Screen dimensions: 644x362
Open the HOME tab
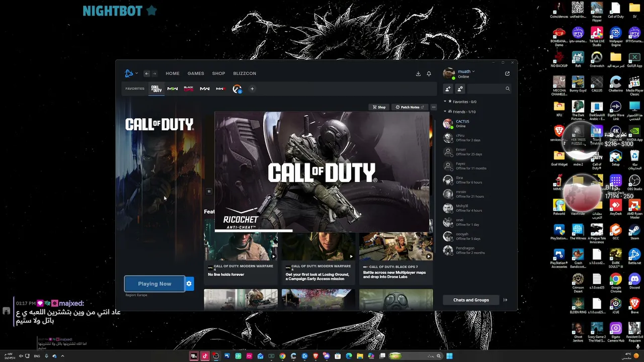[x=173, y=73]
